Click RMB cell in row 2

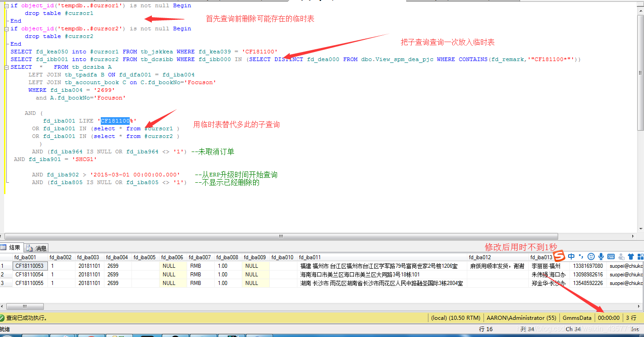(x=201, y=275)
